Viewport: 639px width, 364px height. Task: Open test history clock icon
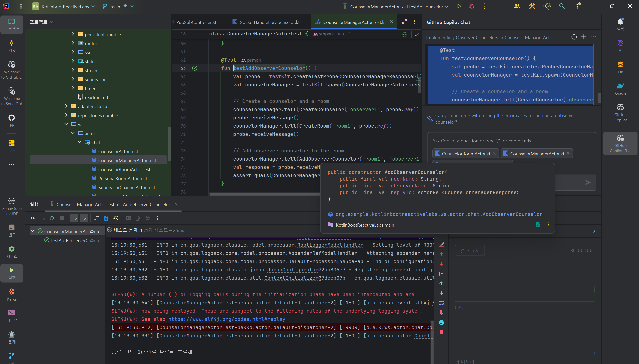coord(116,218)
